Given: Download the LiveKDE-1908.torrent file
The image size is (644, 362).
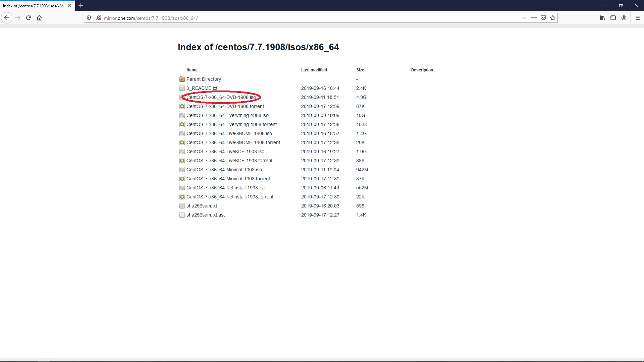Looking at the screenshot, I should pyautogui.click(x=229, y=161).
